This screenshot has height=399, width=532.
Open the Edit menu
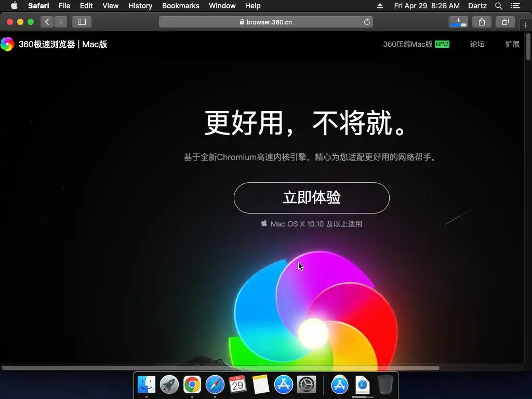click(86, 6)
